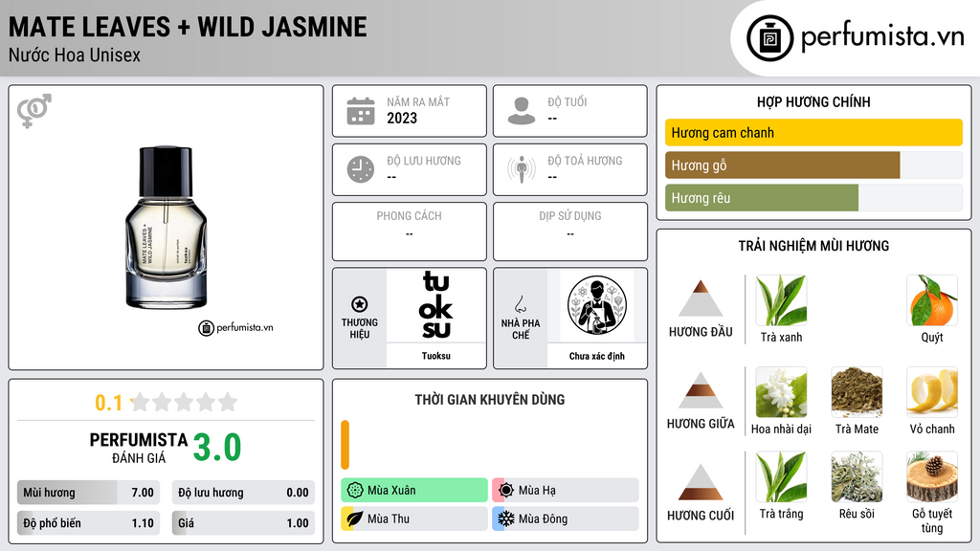
Task: Click the THỜI GIAN KHUYÊN DÙNG heading
Action: [490, 399]
